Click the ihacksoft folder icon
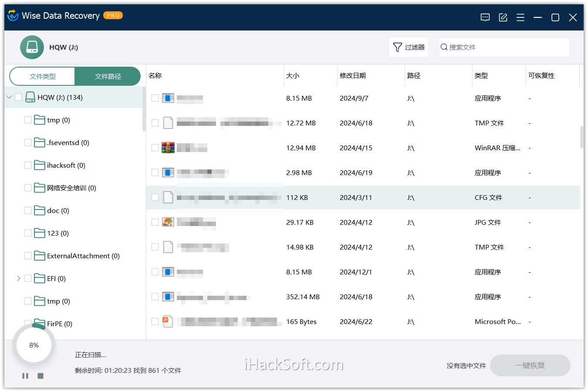Image resolution: width=588 pixels, height=392 pixels. (x=40, y=165)
